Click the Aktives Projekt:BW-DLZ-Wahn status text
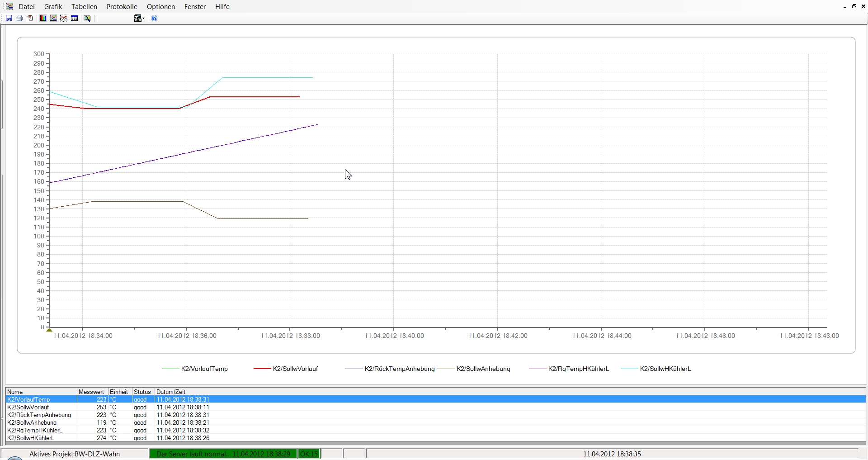Viewport: 868px width, 460px height. 75,454
